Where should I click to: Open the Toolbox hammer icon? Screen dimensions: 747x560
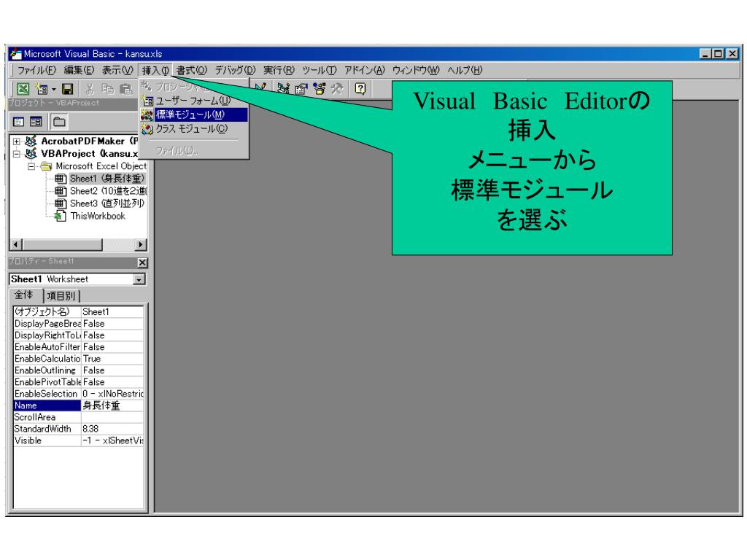(337, 88)
